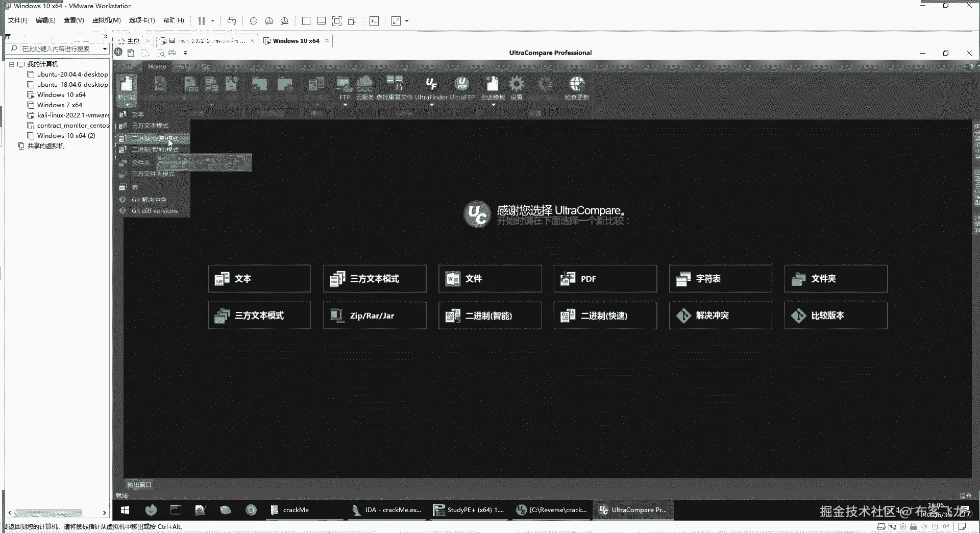Click the VMware pause virtual machine button
The image size is (980, 533).
pyautogui.click(x=202, y=21)
